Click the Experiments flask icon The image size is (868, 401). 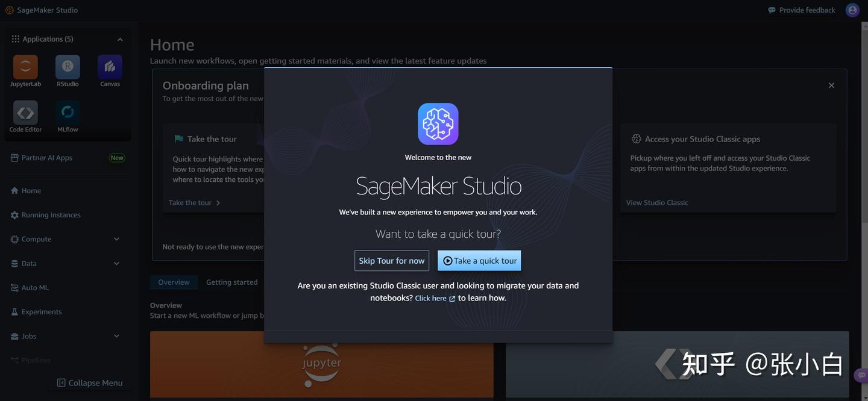click(x=14, y=312)
